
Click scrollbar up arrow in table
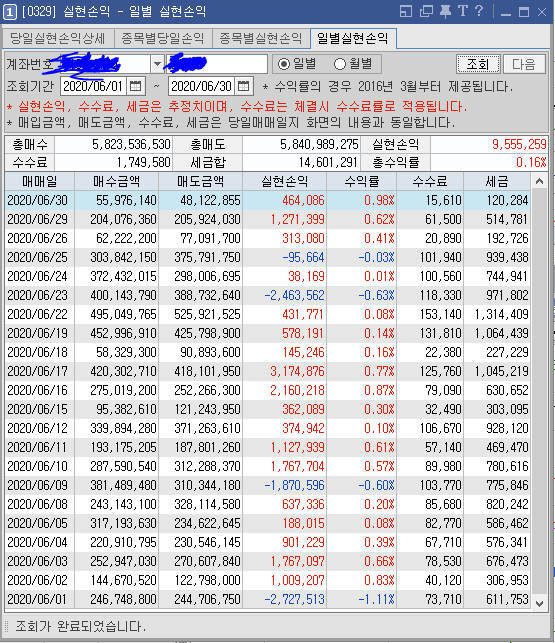point(539,181)
